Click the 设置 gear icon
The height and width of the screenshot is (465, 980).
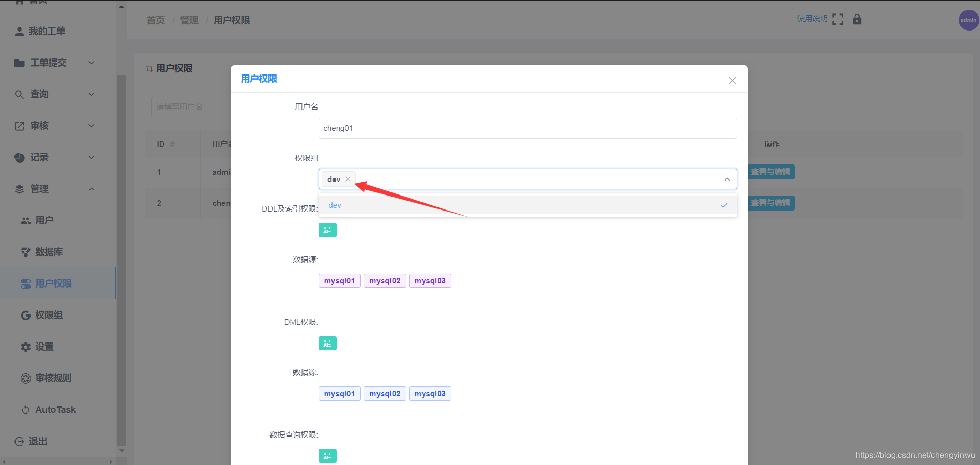click(x=26, y=347)
